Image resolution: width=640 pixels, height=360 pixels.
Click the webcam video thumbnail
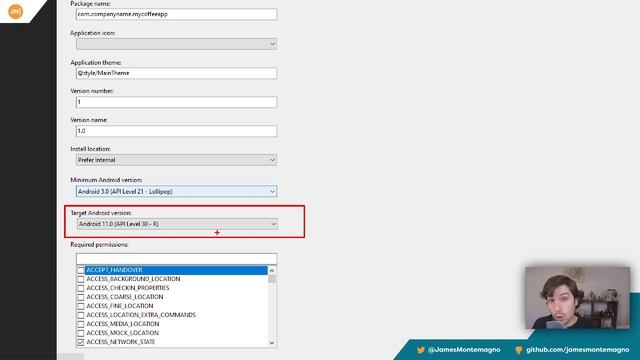click(x=578, y=298)
